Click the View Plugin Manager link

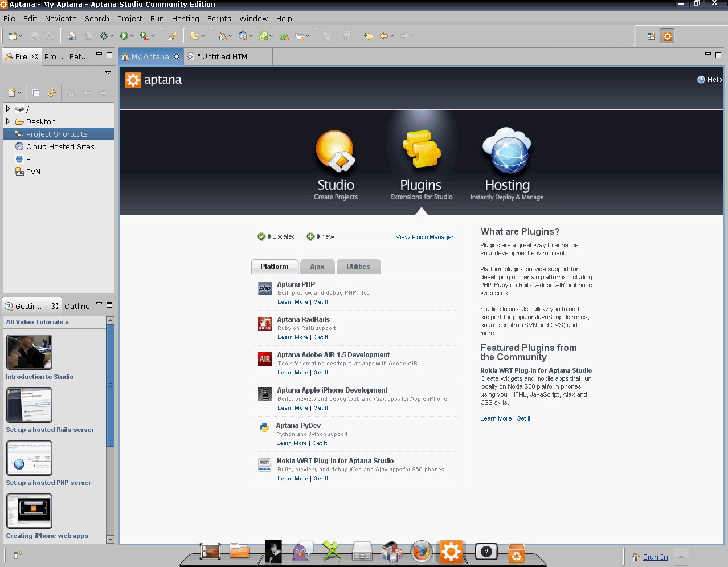click(x=424, y=237)
